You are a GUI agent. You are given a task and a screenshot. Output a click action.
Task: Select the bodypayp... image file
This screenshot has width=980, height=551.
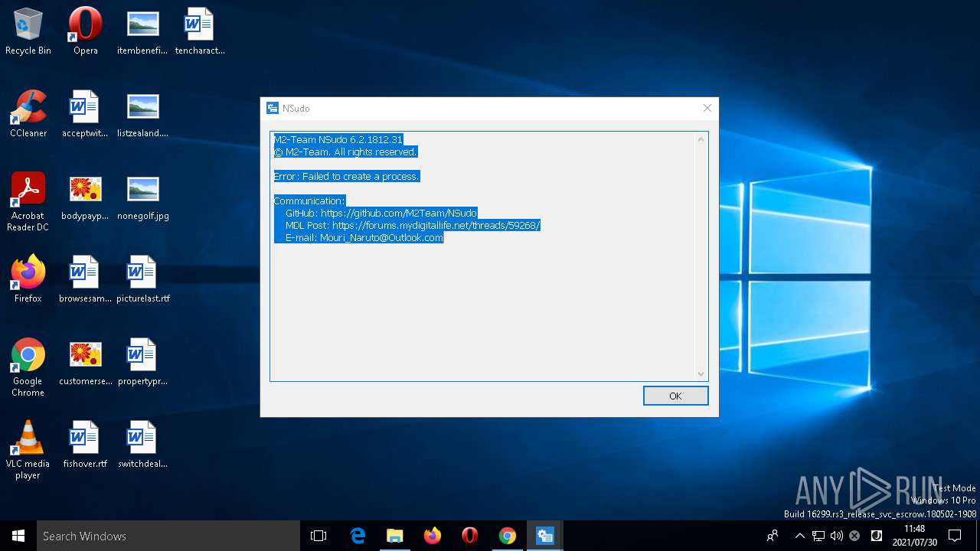[85, 197]
